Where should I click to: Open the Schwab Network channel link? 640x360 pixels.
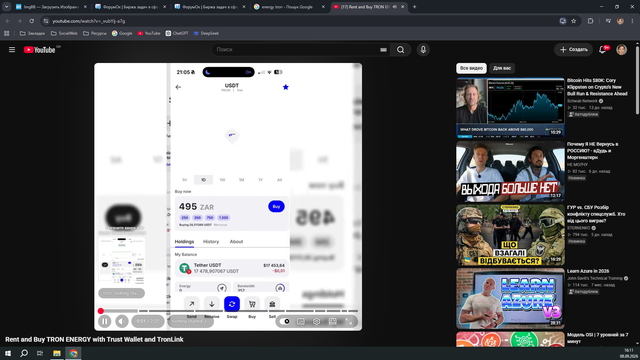[x=582, y=101]
